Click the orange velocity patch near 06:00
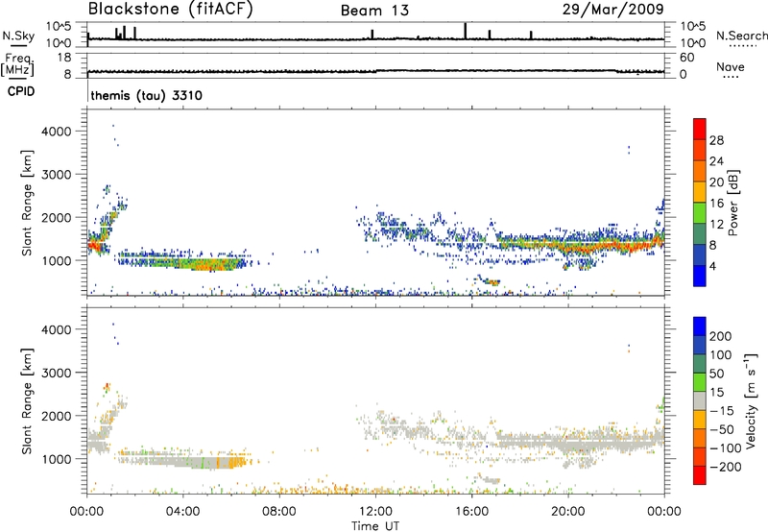The height and width of the screenshot is (532, 768). [236, 462]
